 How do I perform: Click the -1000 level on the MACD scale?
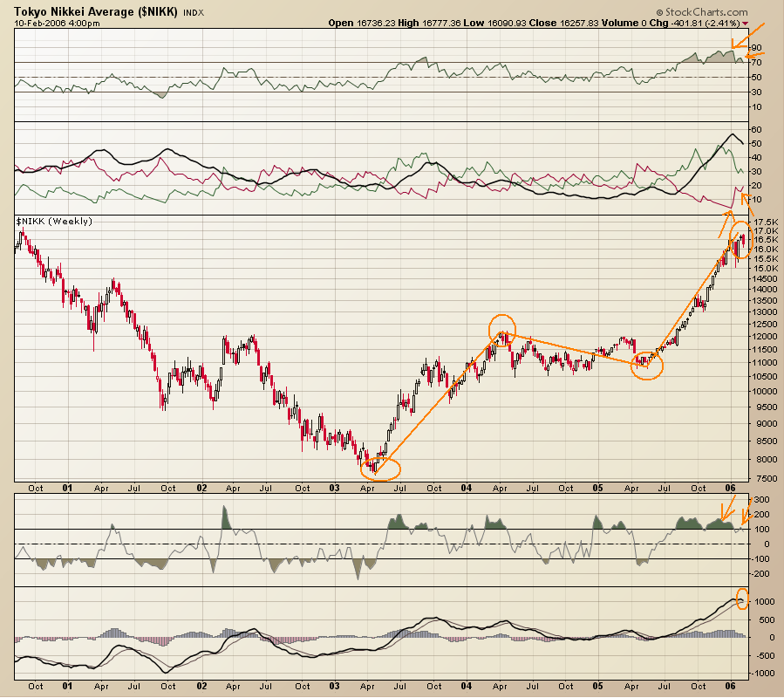(x=763, y=674)
